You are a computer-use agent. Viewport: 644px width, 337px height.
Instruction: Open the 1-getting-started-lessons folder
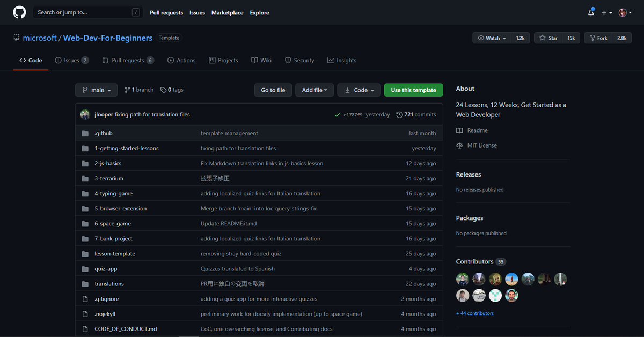click(127, 148)
